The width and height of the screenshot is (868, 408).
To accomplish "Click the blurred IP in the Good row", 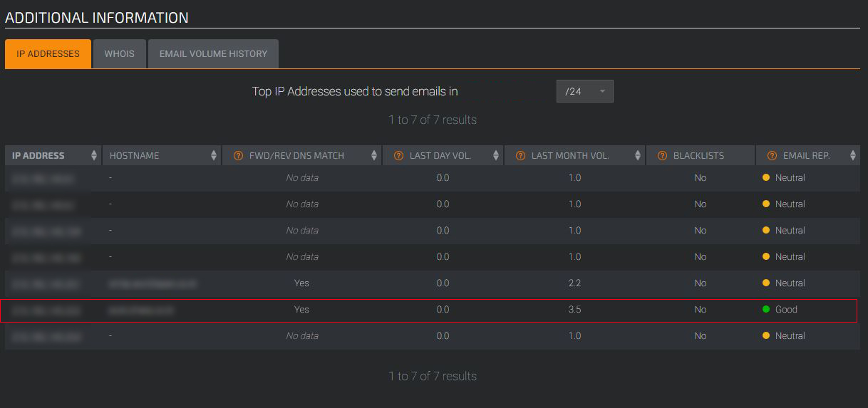I will coord(47,310).
